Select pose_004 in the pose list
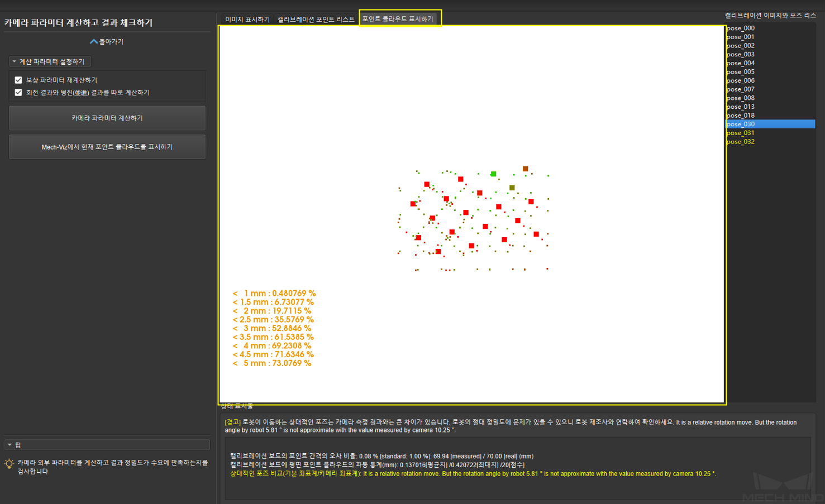 point(770,63)
